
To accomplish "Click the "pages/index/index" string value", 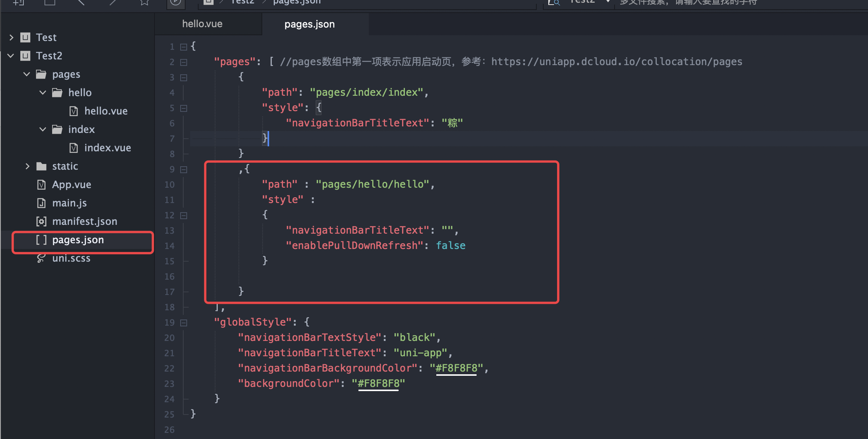I will (x=367, y=92).
